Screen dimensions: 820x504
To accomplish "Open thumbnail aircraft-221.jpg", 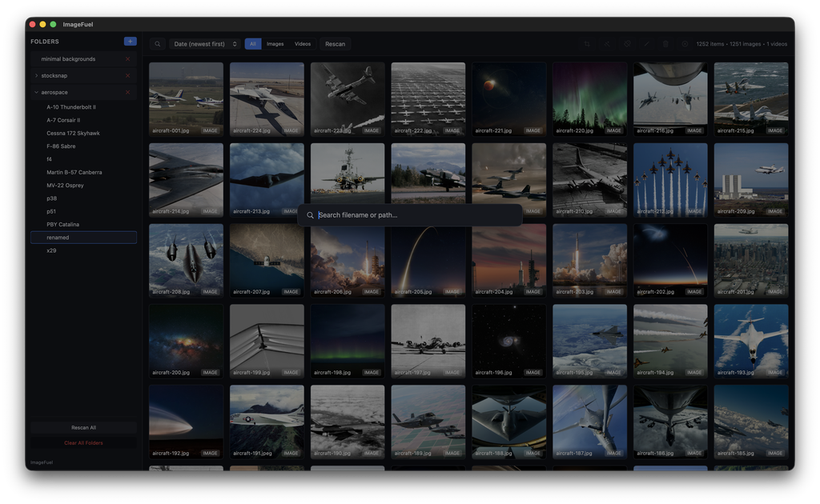I will (x=508, y=99).
